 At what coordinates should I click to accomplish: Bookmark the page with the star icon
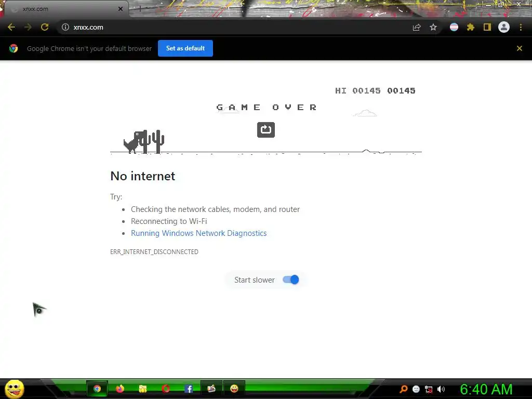coord(433,27)
